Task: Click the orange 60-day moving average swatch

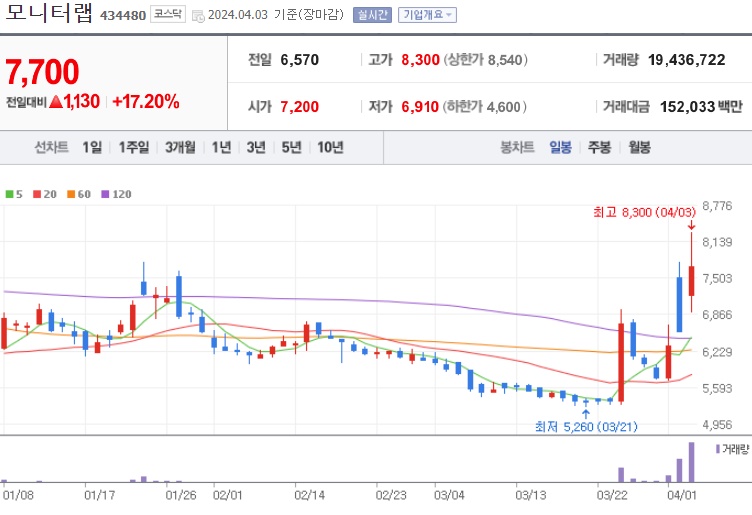Action: point(71,194)
